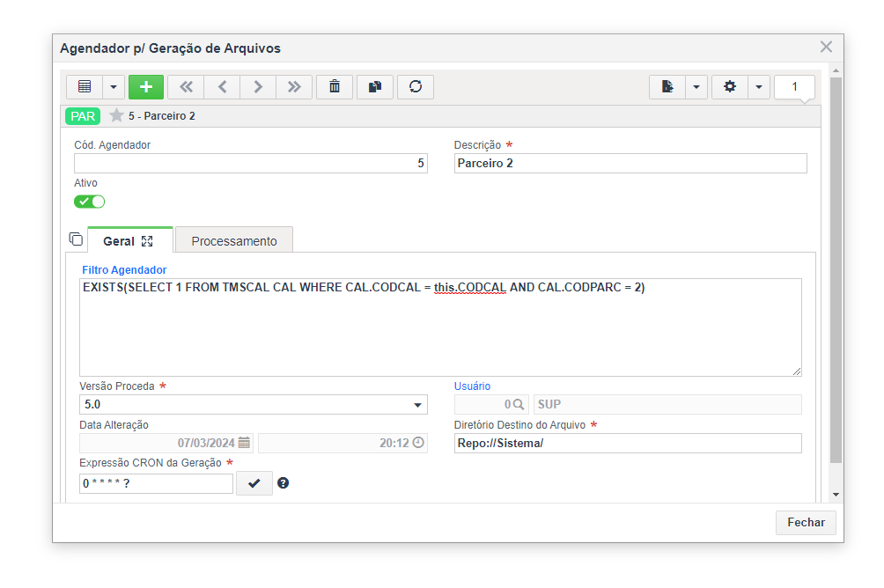Click the SUP user name field

[x=667, y=405]
